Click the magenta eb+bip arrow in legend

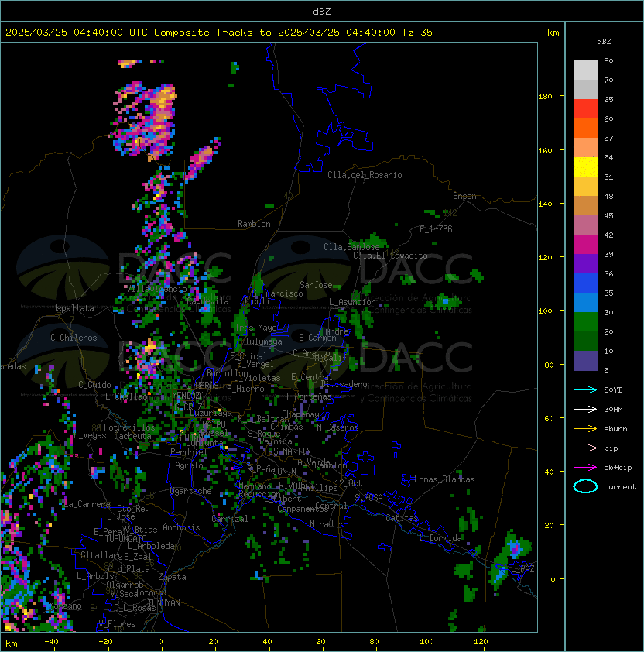(585, 468)
